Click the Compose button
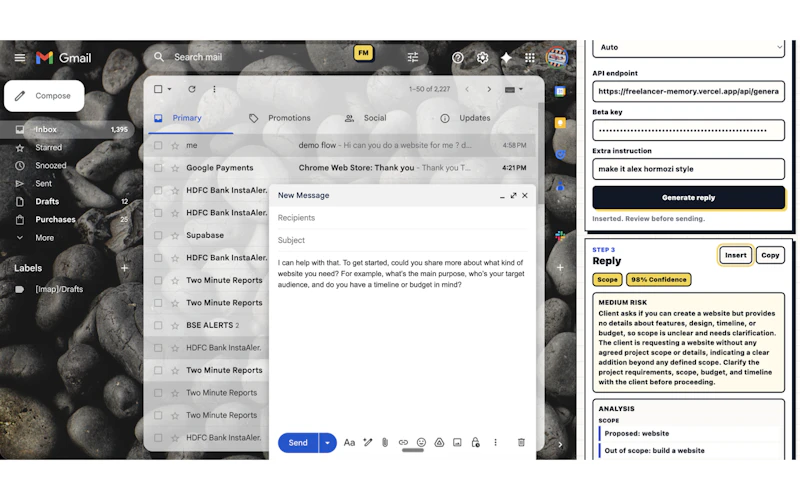 click(44, 96)
